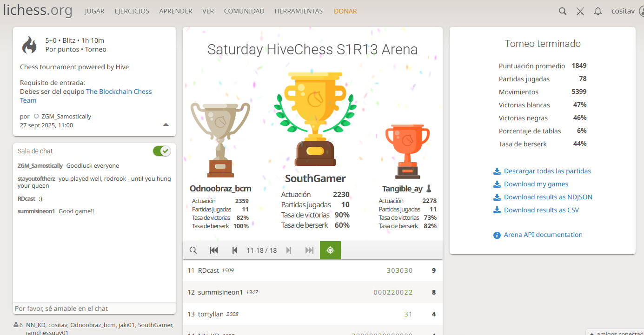
Task: Click the gold trophy for first place
Action: point(315,119)
